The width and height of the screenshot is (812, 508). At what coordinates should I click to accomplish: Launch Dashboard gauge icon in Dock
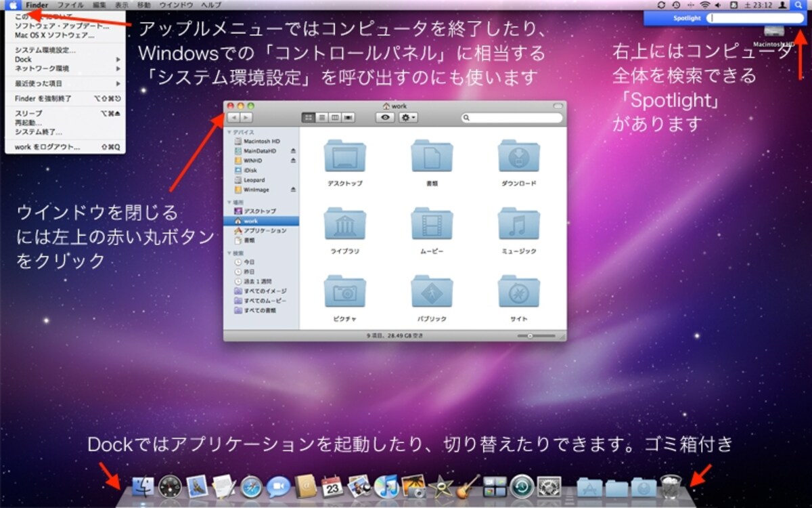[x=171, y=487]
